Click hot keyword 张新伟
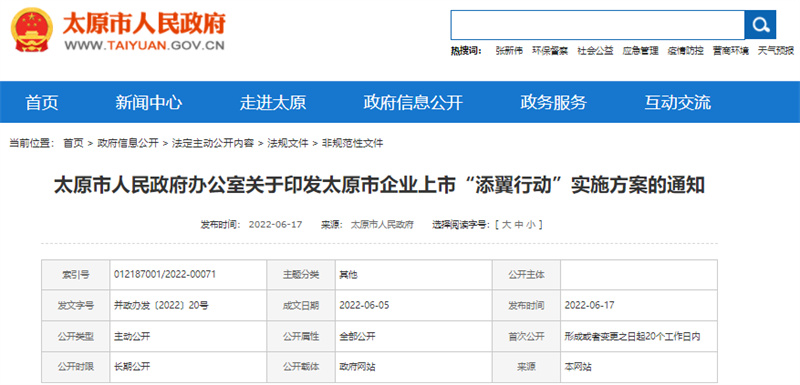 tap(509, 51)
